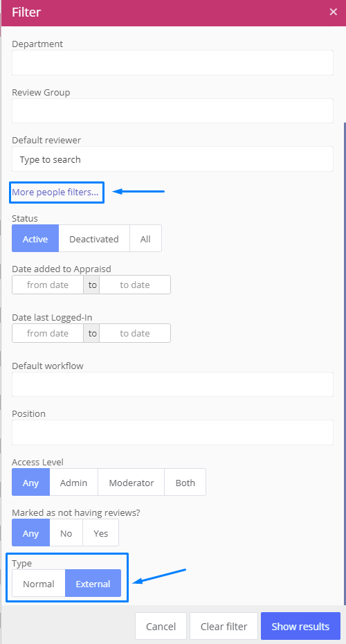Click Date last Logged-In from date field
This screenshot has width=346, height=644.
coord(48,333)
